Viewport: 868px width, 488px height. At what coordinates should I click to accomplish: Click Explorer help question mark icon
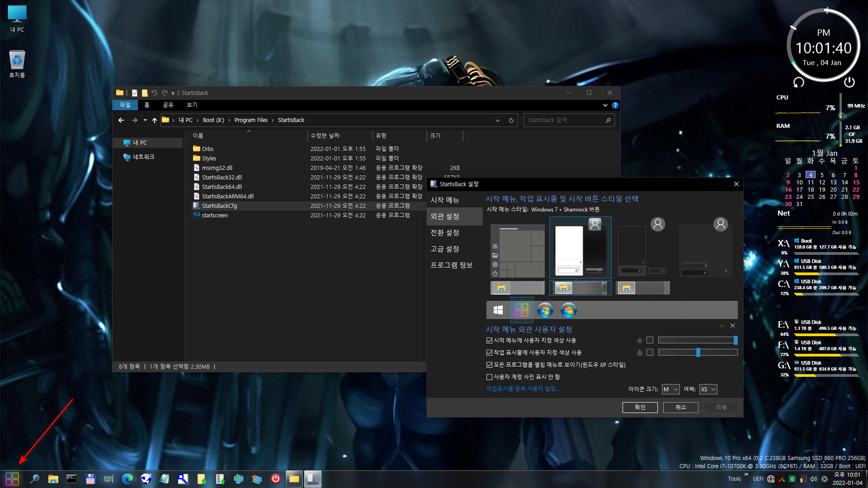click(x=615, y=105)
